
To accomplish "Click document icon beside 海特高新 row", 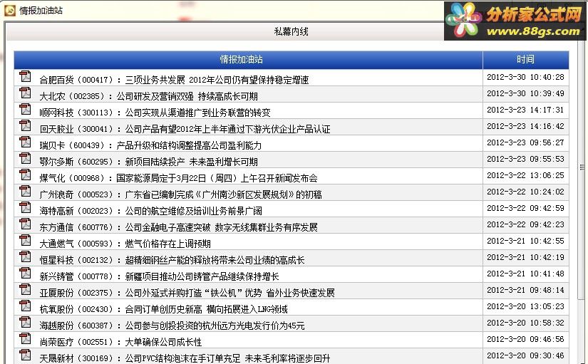I will pos(25,207).
